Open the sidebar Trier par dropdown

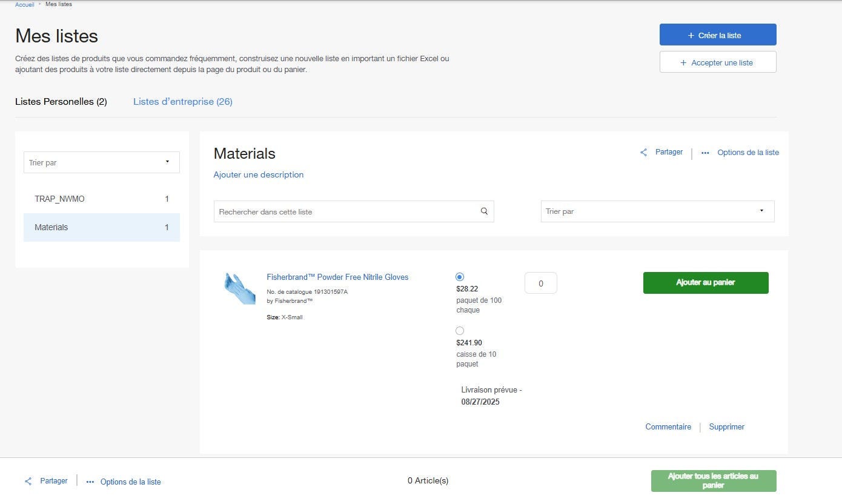pyautogui.click(x=102, y=162)
